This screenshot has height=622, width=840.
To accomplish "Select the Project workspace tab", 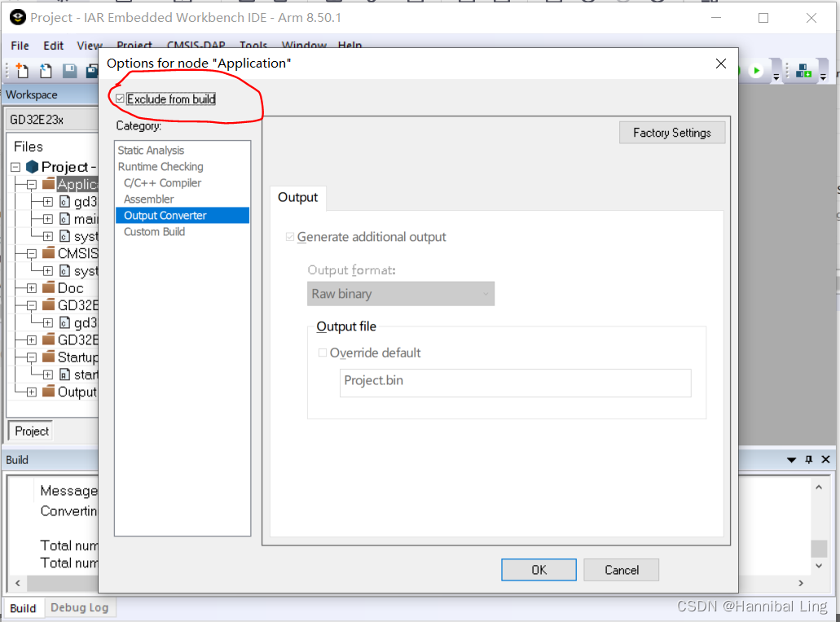I will [32, 431].
